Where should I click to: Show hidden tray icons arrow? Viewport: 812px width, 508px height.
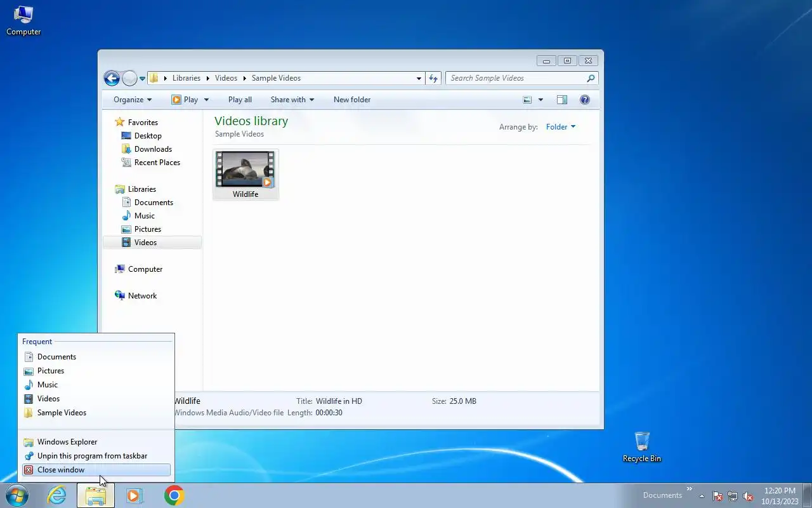click(x=702, y=496)
